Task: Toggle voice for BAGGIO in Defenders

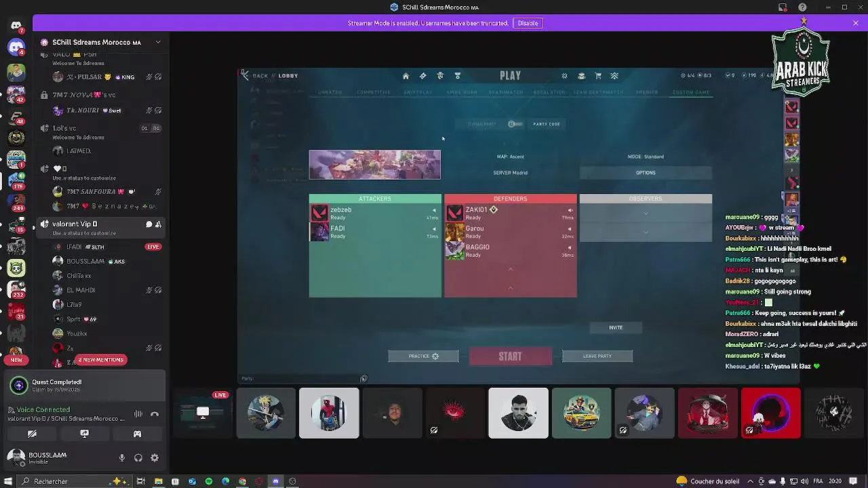Action: pyautogui.click(x=570, y=247)
